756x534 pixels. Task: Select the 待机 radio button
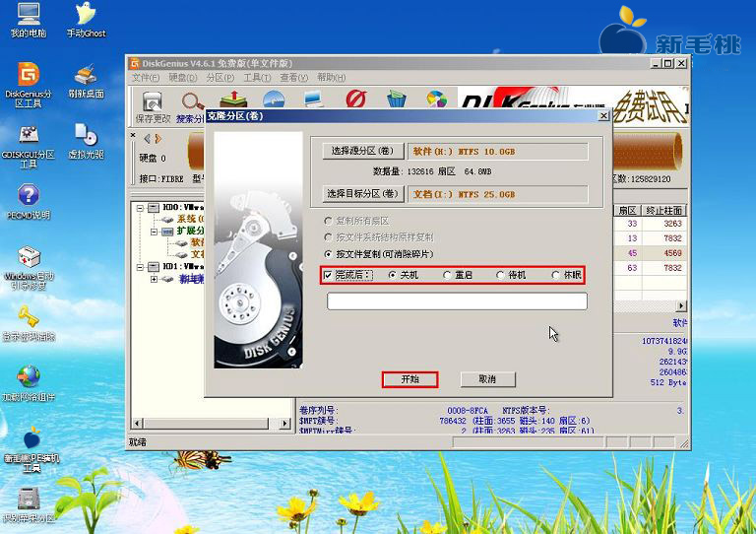500,275
